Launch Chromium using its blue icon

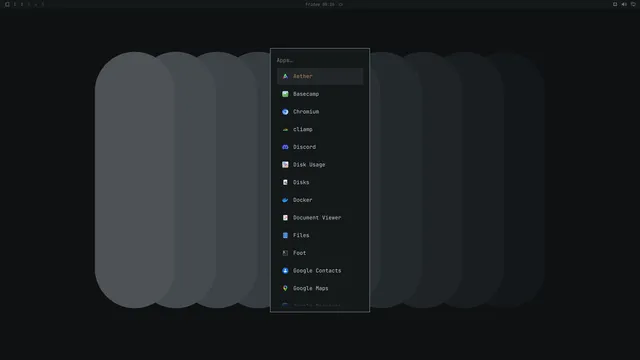[x=285, y=111]
